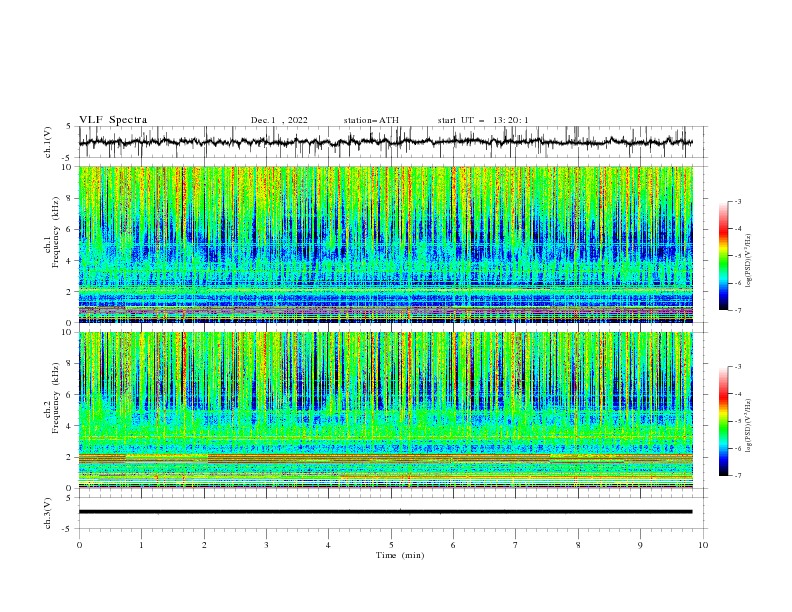Screen dimensions: 792x612
Task: Click the "-7" label on ch.1 colorbar
Action: 738,310
